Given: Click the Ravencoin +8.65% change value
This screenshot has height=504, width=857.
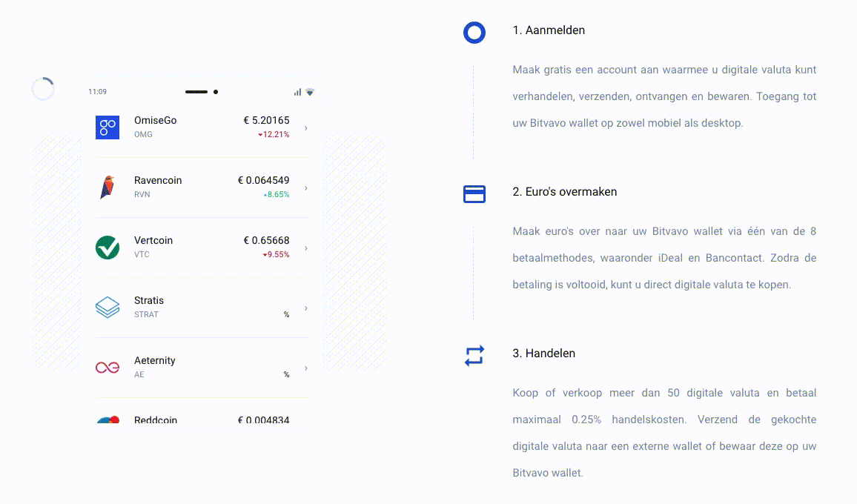Looking at the screenshot, I should pos(276,194).
